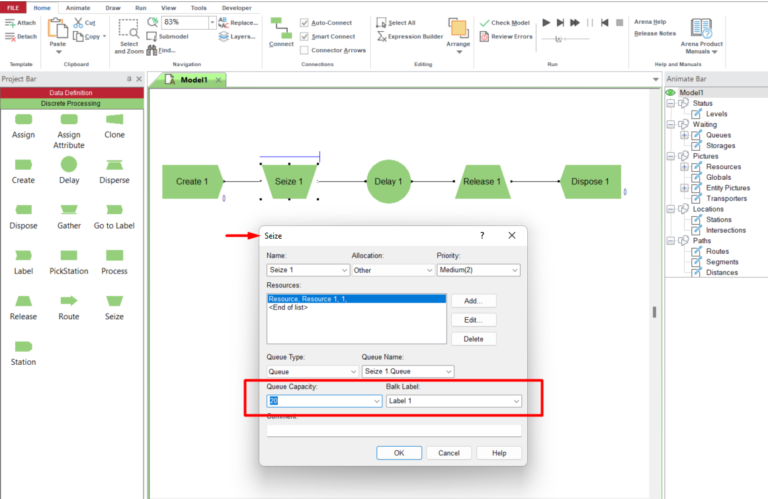Select the Seize module in Project Bar

click(x=114, y=301)
